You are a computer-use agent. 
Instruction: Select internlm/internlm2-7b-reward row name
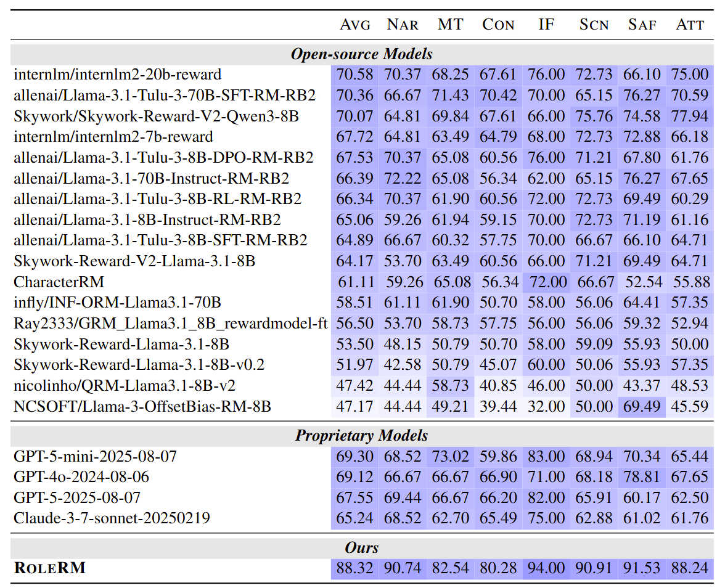point(113,137)
